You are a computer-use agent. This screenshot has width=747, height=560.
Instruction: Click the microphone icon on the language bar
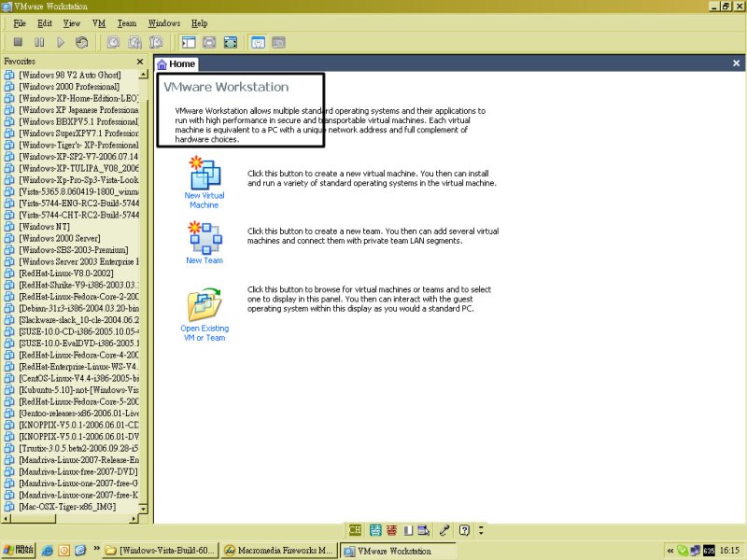pyautogui.click(x=444, y=530)
